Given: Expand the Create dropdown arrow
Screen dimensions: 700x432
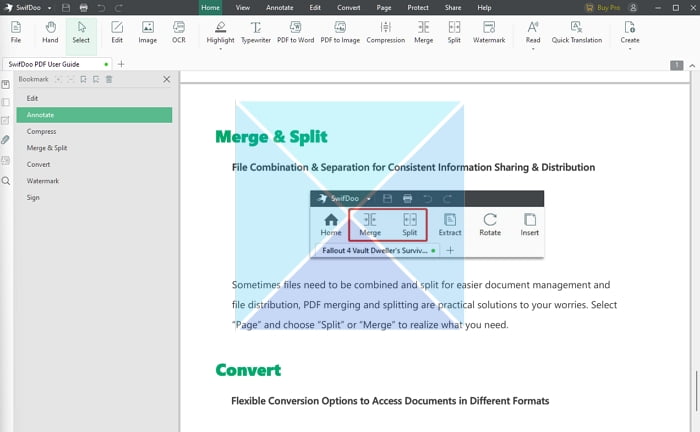Looking at the screenshot, I should [630, 49].
